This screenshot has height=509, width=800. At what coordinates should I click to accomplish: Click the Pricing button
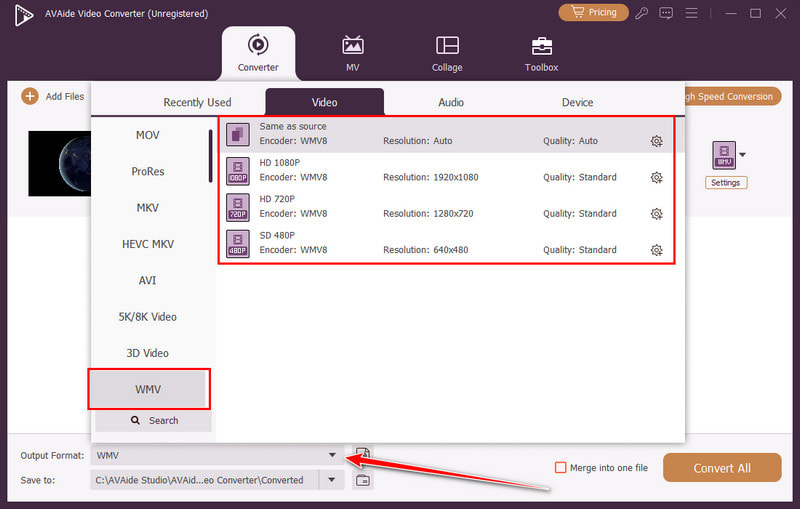point(593,13)
